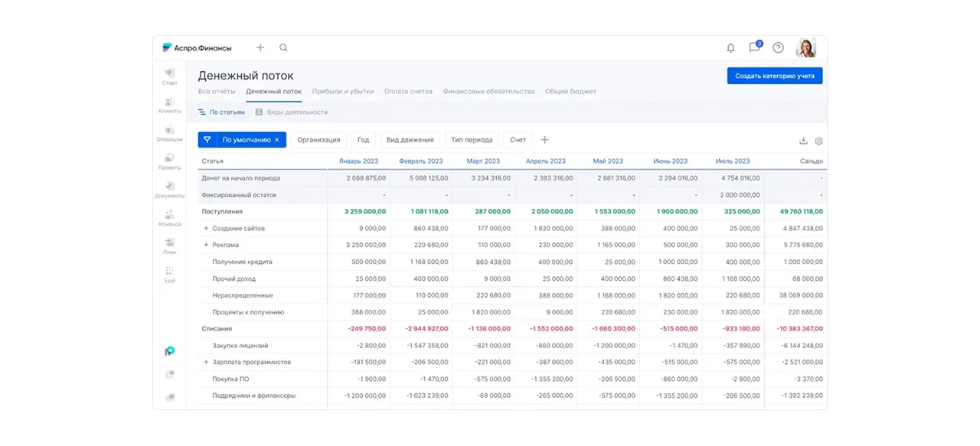Expand the Создание сайтов row

[206, 229]
